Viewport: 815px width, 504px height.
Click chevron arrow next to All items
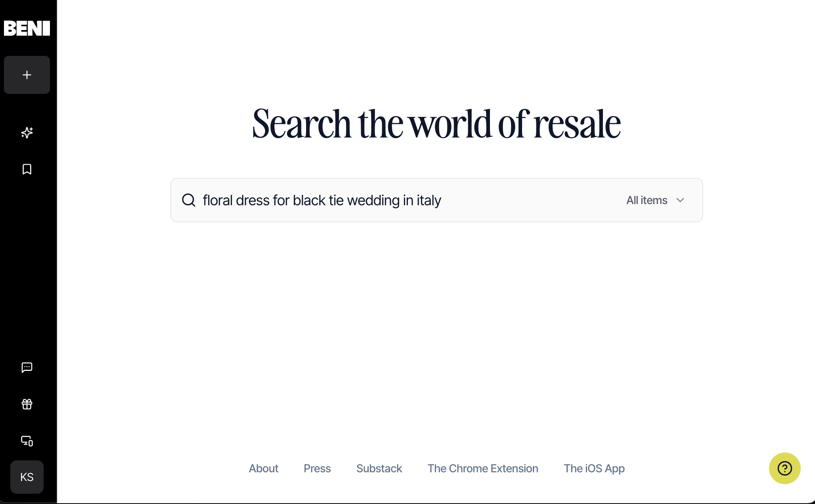tap(680, 200)
